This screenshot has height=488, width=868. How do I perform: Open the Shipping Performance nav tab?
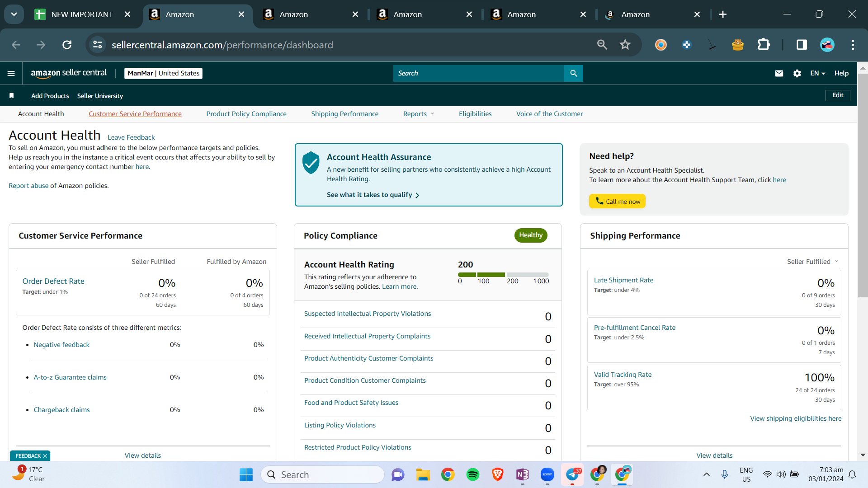coord(345,114)
